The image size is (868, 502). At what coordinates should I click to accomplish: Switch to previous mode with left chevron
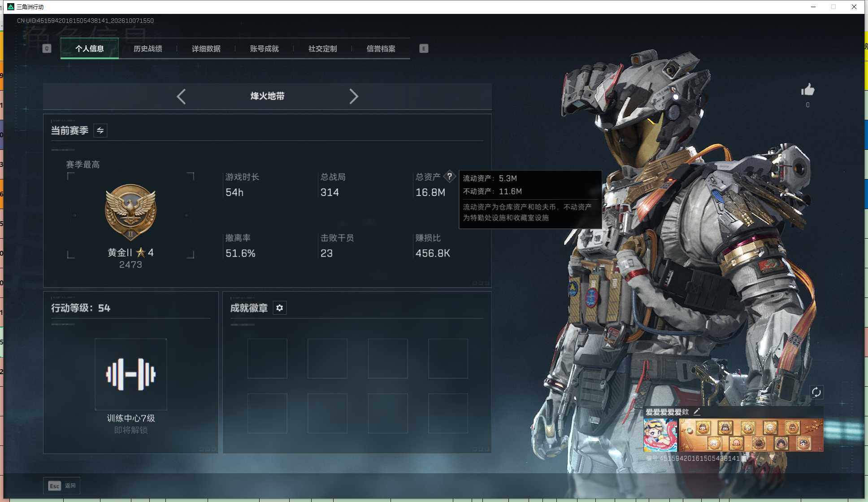pyautogui.click(x=181, y=96)
